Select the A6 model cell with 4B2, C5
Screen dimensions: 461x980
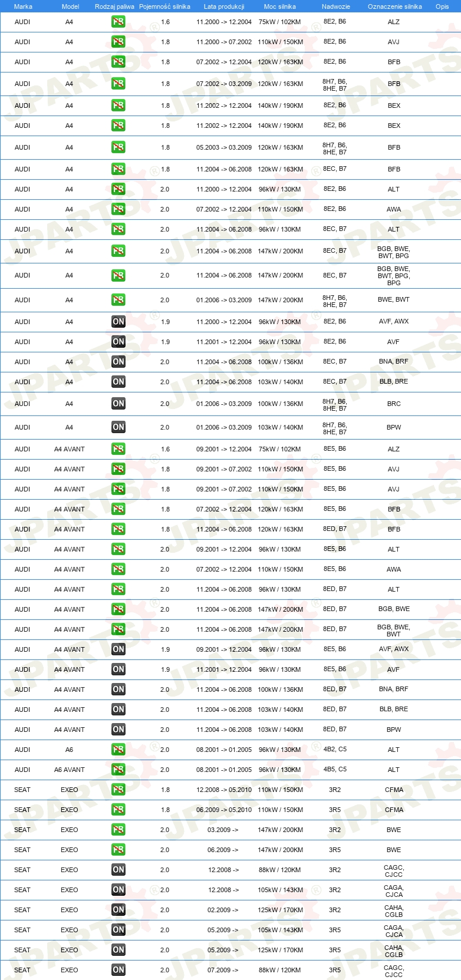[x=69, y=750]
